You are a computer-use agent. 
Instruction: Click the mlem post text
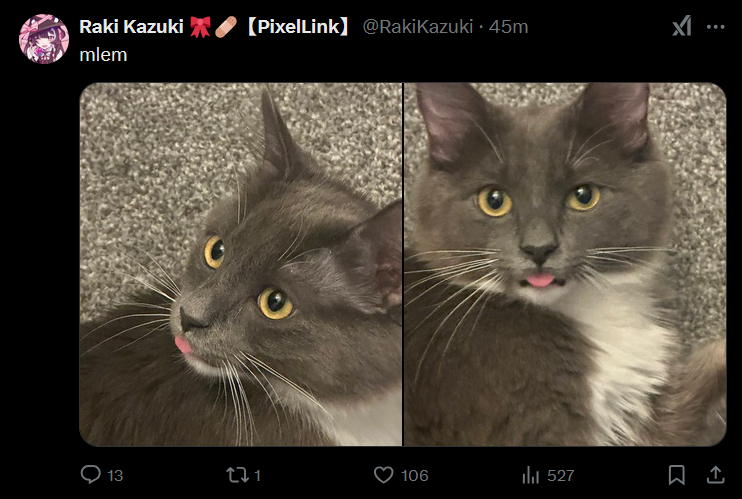point(103,54)
